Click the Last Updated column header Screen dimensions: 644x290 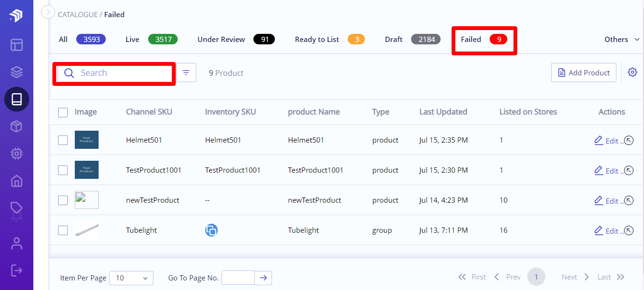click(x=443, y=112)
